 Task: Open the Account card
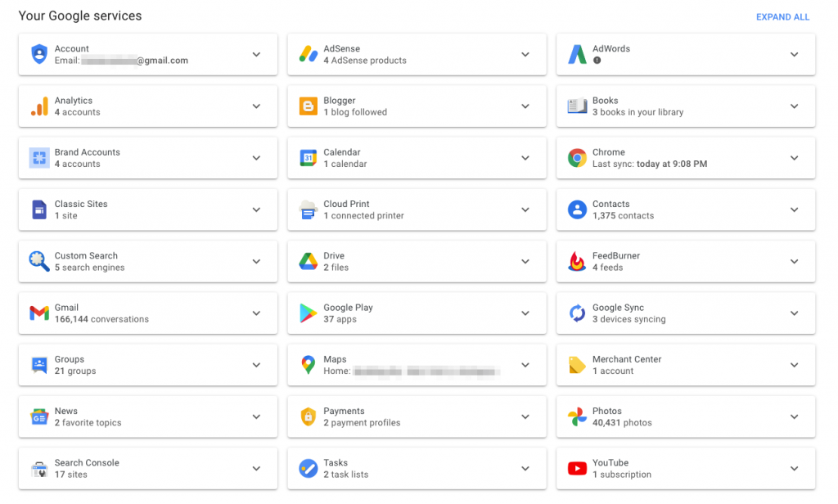click(x=258, y=54)
